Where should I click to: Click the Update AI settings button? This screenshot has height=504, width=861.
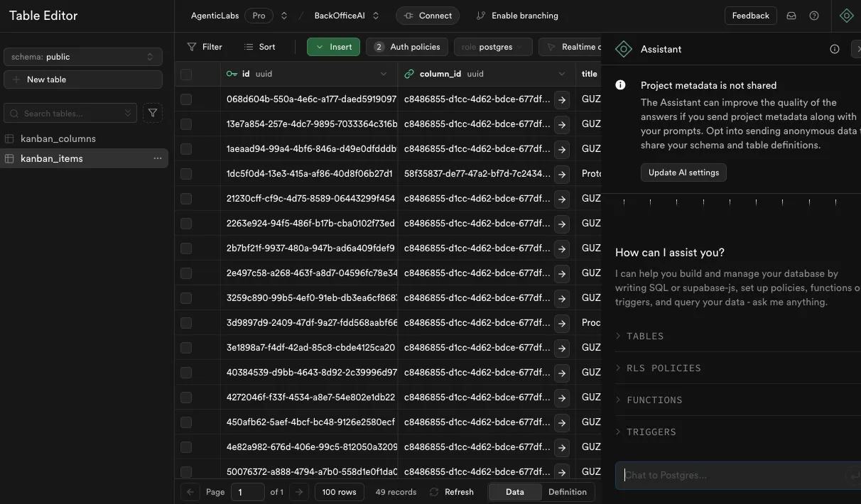[683, 172]
